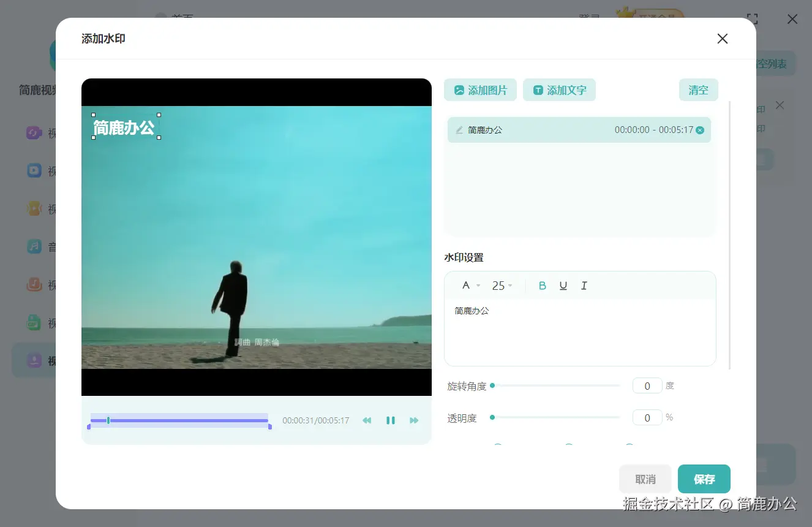
Task: Click the 登录 link in the background window
Action: (x=588, y=17)
